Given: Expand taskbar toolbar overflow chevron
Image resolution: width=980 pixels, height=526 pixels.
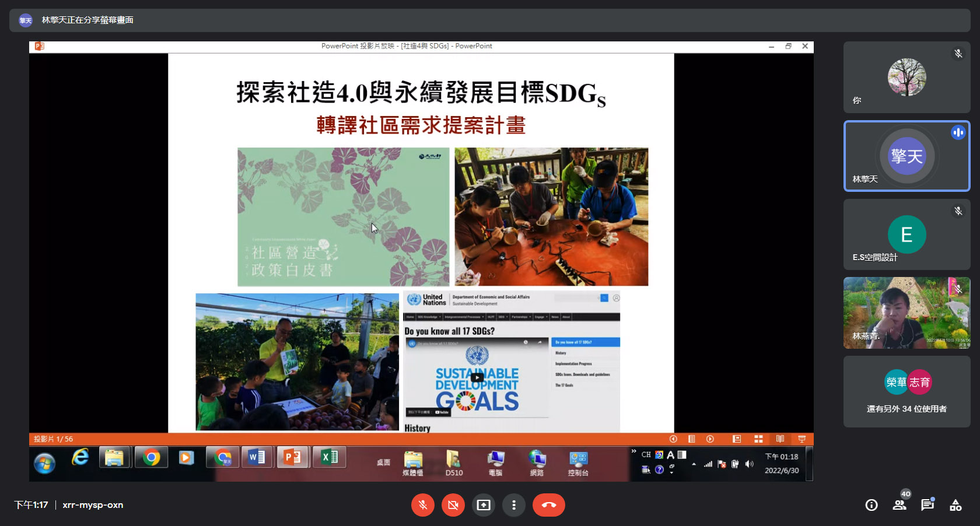Looking at the screenshot, I should point(633,451).
